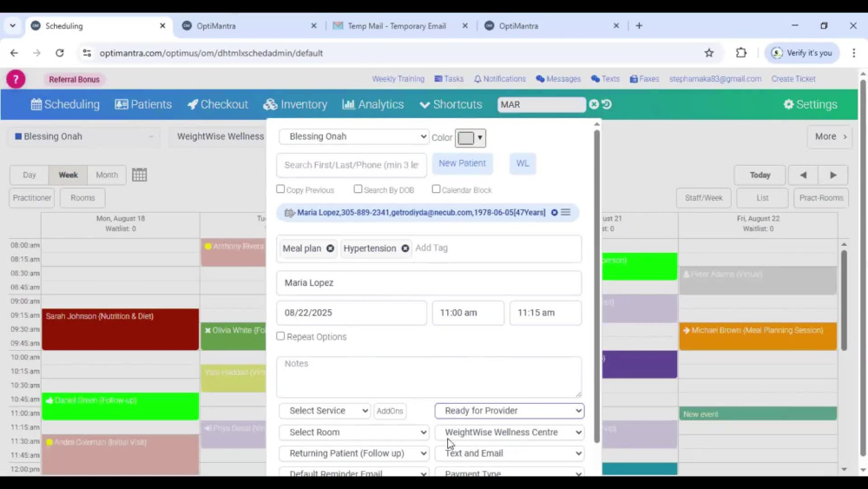Open the tab search chevron
The image size is (868, 489).
(12, 25)
